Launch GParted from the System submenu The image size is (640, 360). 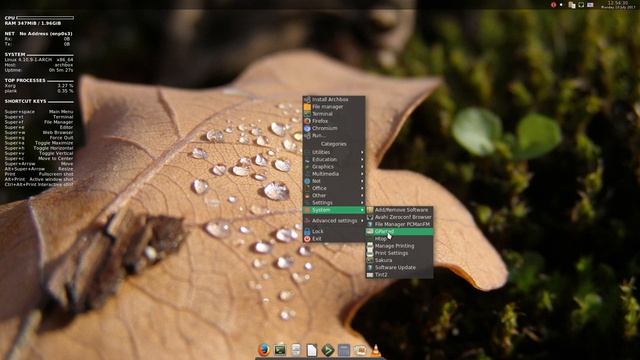[399, 231]
